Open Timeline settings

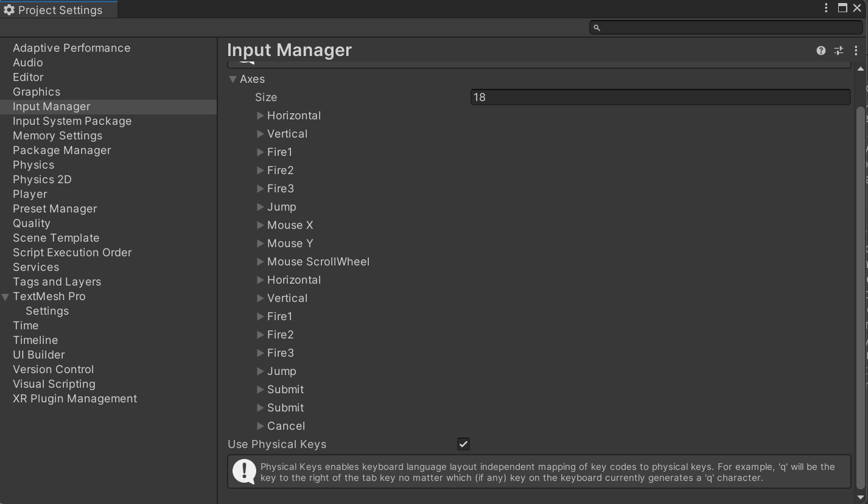[x=35, y=340]
